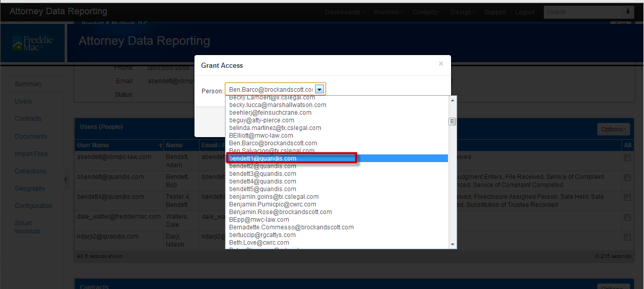Open the Dashboards menu
Viewport: 644px width, 289px height.
(x=345, y=12)
